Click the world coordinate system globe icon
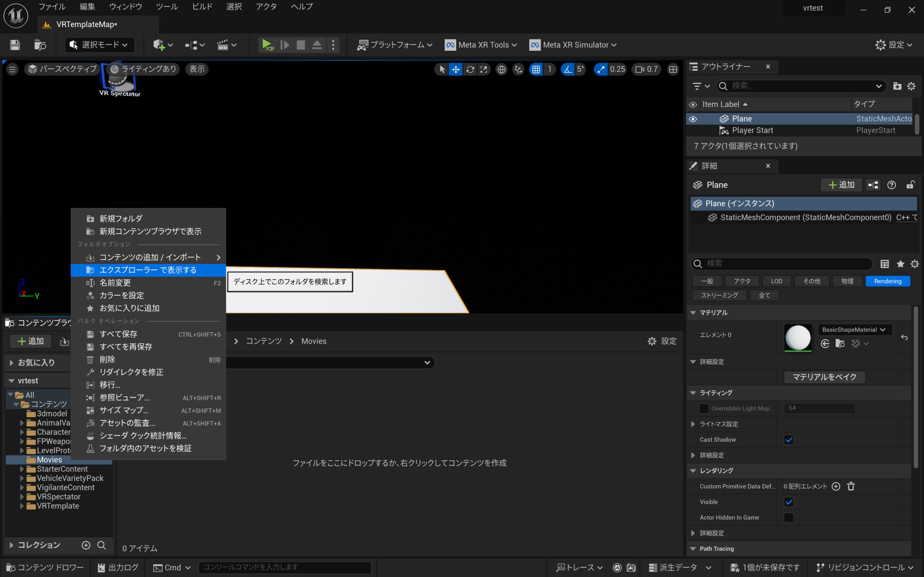 [x=501, y=70]
